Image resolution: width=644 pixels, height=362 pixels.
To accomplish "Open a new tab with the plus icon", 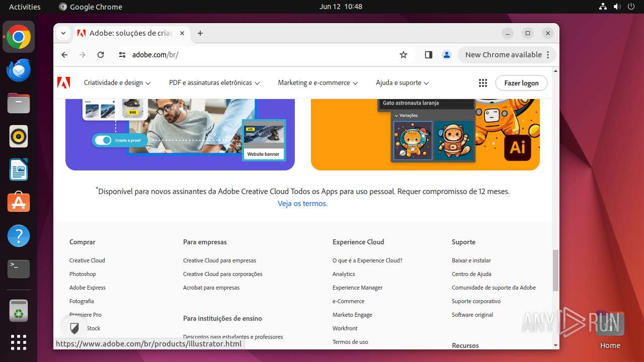I will (x=200, y=33).
